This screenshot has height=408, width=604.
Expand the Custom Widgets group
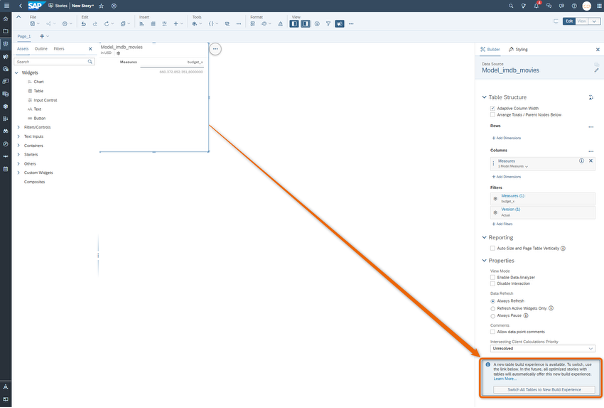pos(18,173)
